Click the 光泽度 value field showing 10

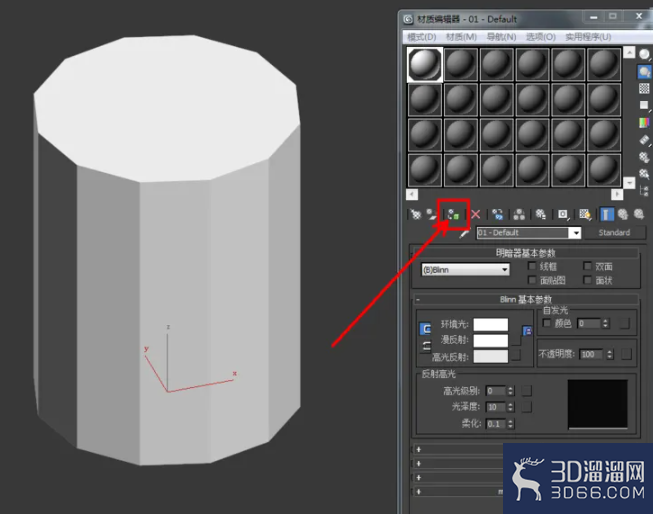point(496,407)
